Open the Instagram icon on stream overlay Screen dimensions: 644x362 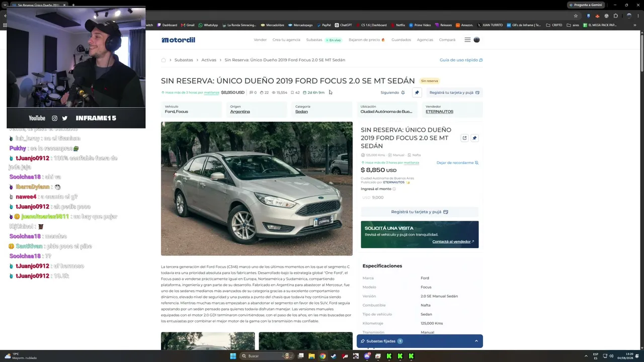tap(54, 118)
